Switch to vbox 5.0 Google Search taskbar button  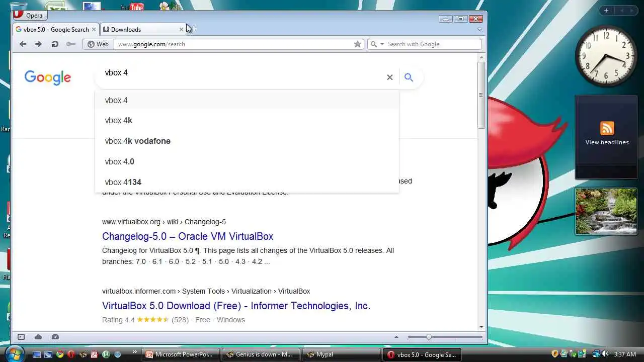pos(422,354)
